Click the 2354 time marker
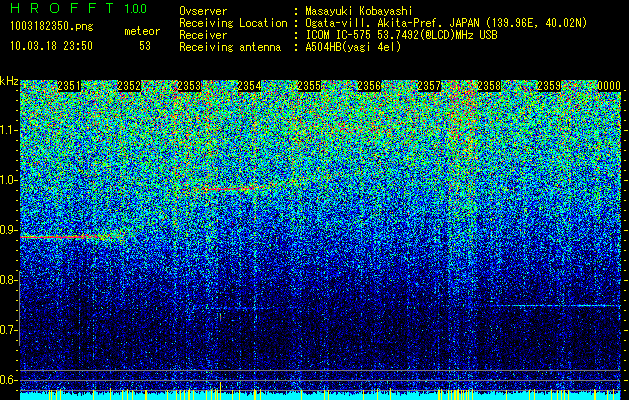 pos(250,86)
